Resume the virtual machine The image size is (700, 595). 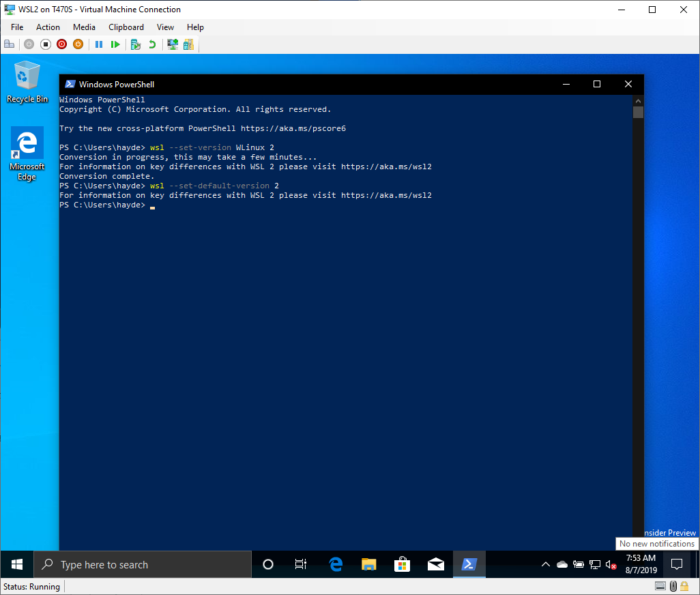click(115, 44)
